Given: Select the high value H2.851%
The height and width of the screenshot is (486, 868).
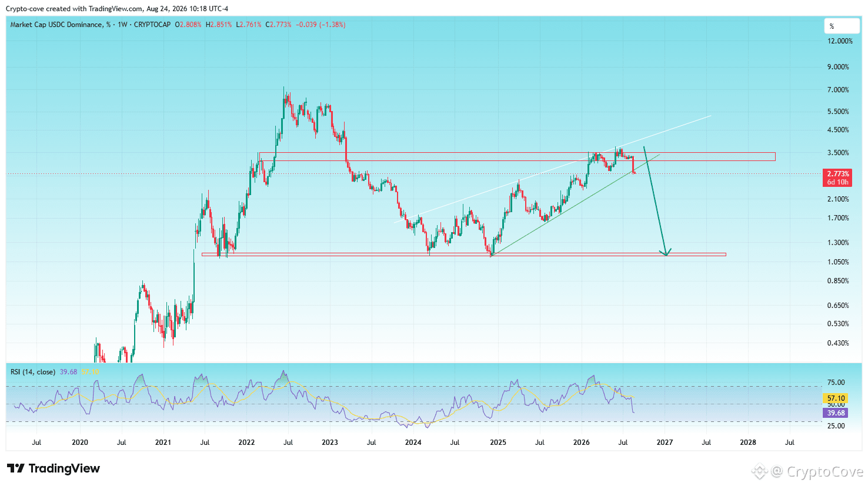Looking at the screenshot, I should point(219,25).
